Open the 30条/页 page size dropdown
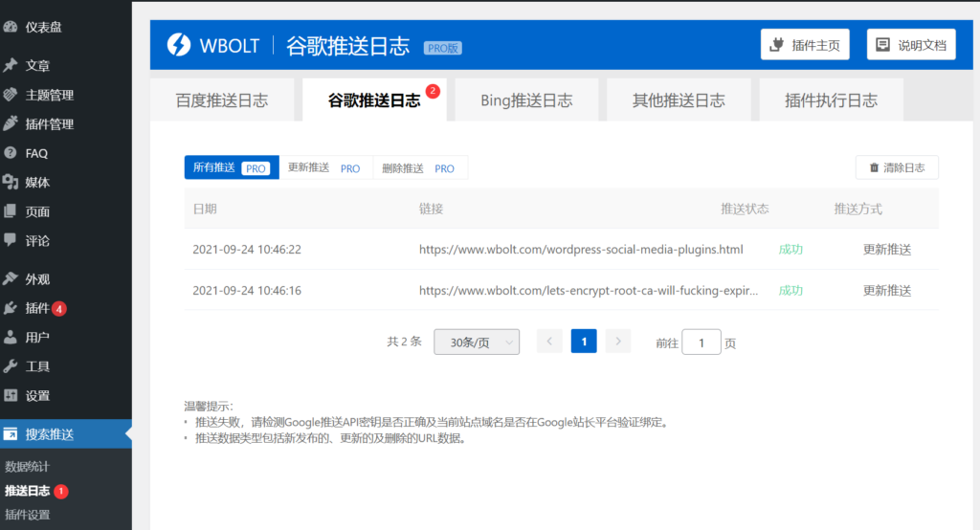Image resolution: width=980 pixels, height=530 pixels. click(477, 342)
